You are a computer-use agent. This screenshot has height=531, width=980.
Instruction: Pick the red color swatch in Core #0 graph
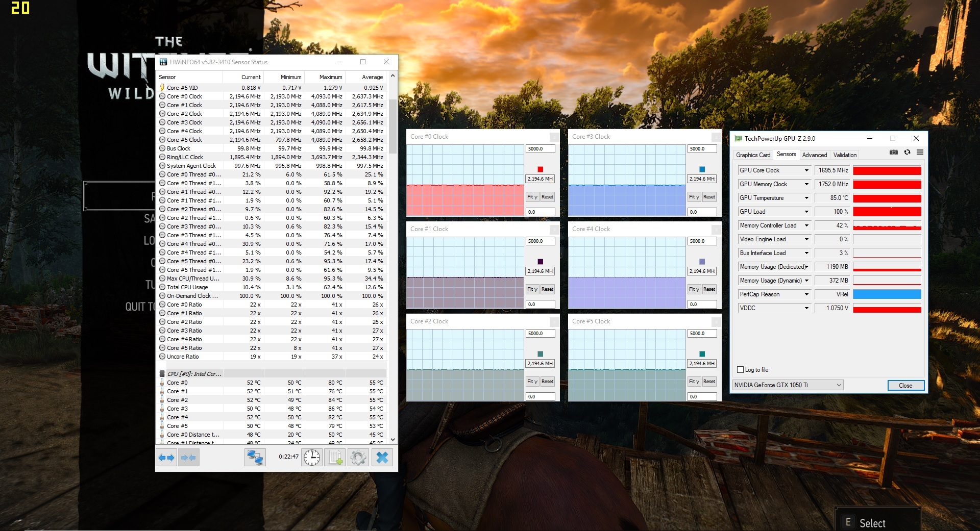point(540,169)
